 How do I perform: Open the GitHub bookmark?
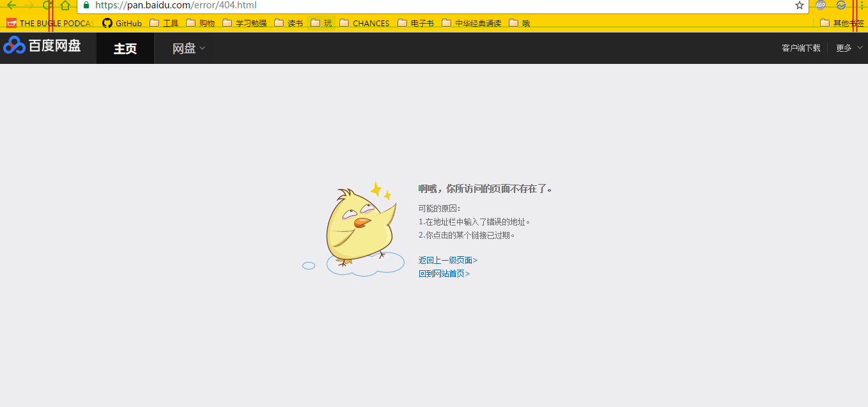tap(122, 23)
